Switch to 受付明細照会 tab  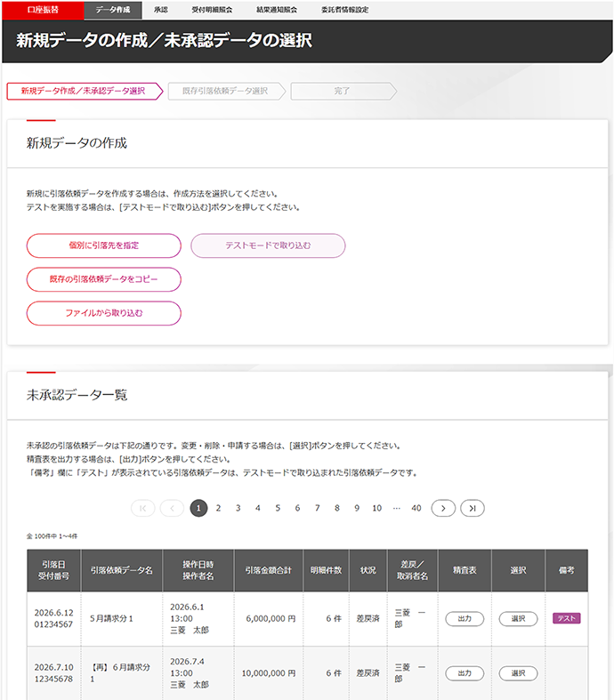pyautogui.click(x=212, y=9)
